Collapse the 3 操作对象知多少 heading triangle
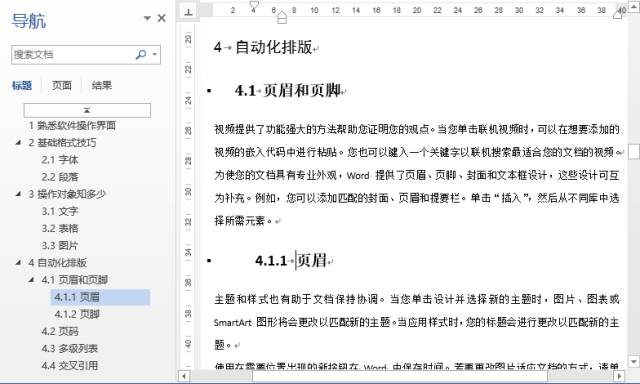Image resolution: width=640 pixels, height=384 pixels. 18,194
